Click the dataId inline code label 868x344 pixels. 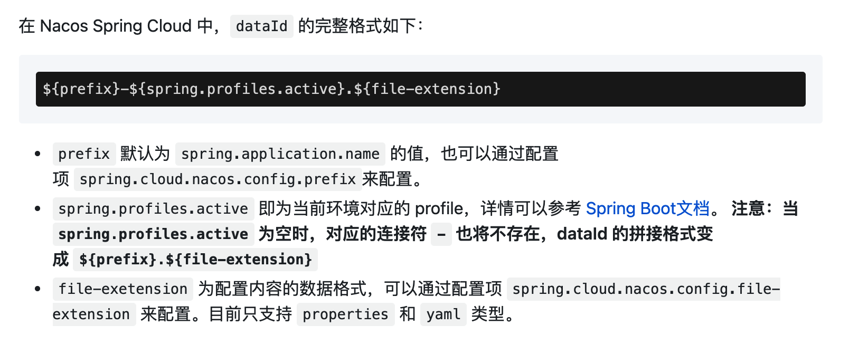pos(262,26)
